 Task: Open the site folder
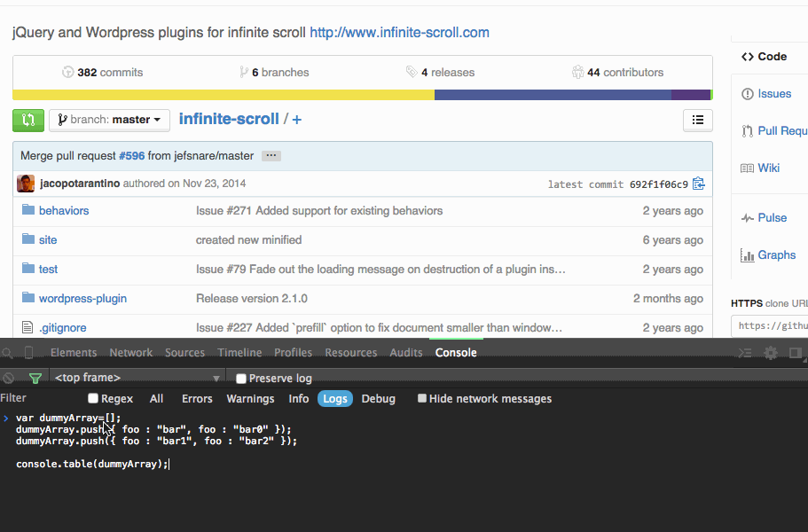tap(48, 240)
